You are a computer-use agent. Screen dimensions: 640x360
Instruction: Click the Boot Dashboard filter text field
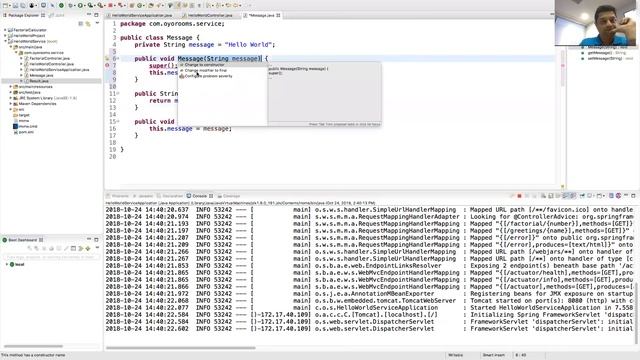(x=51, y=257)
